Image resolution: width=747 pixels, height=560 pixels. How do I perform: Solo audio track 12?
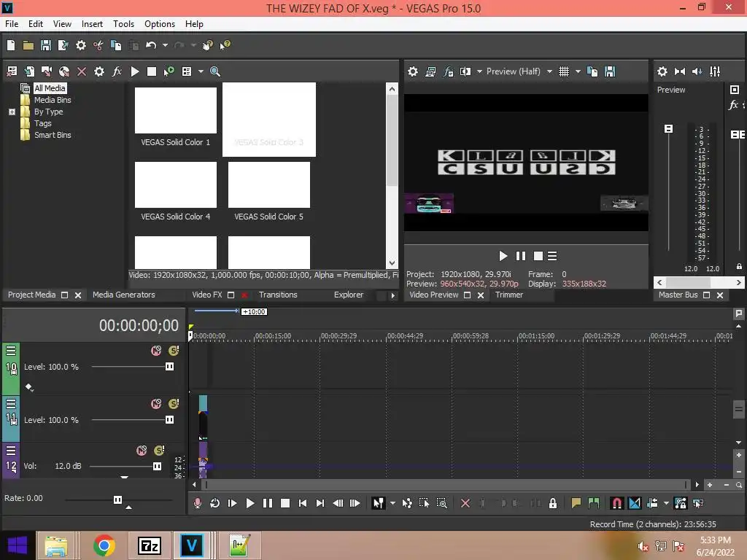point(159,451)
